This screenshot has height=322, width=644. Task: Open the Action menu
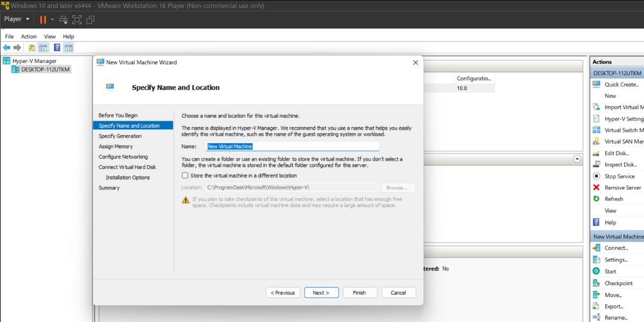(x=28, y=36)
